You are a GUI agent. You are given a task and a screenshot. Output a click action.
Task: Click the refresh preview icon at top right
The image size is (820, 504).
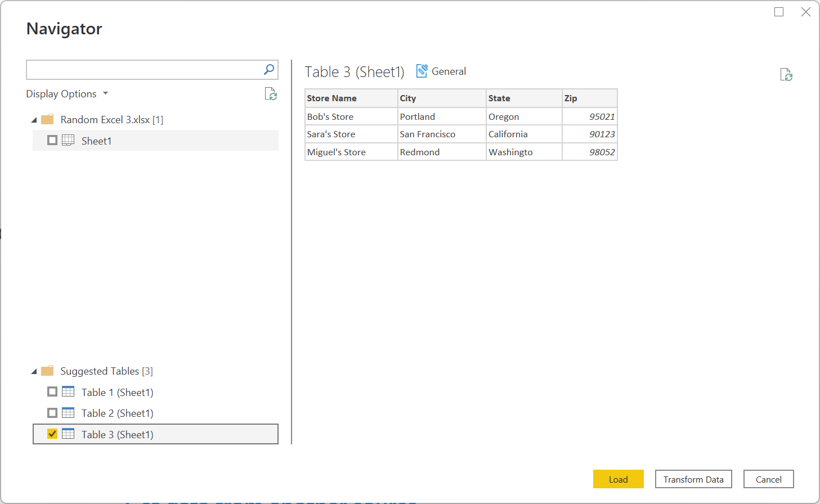coord(786,74)
